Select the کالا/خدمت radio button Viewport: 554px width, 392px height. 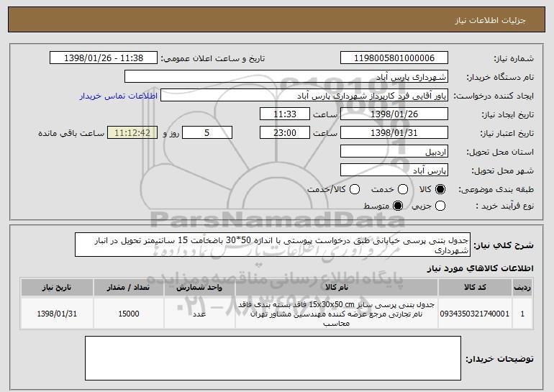(x=355, y=190)
